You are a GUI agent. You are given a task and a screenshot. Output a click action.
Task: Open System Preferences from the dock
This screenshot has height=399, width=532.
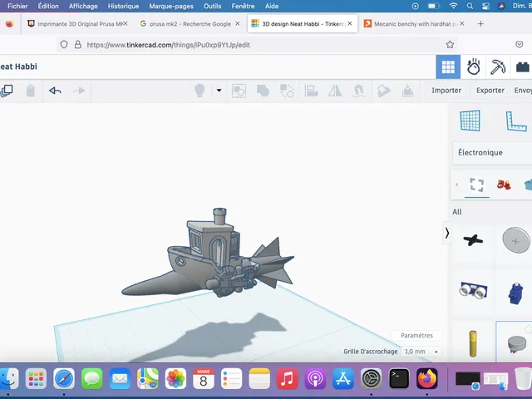pos(372,379)
